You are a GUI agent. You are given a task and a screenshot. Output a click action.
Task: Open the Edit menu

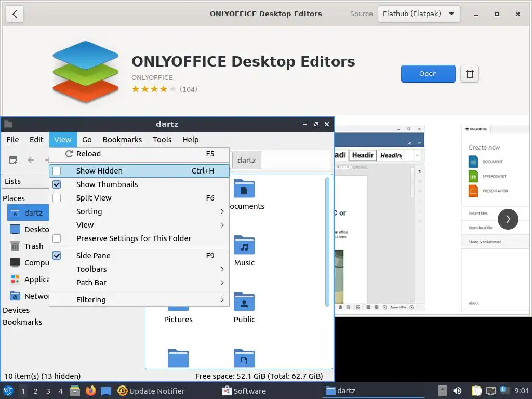[x=36, y=140]
